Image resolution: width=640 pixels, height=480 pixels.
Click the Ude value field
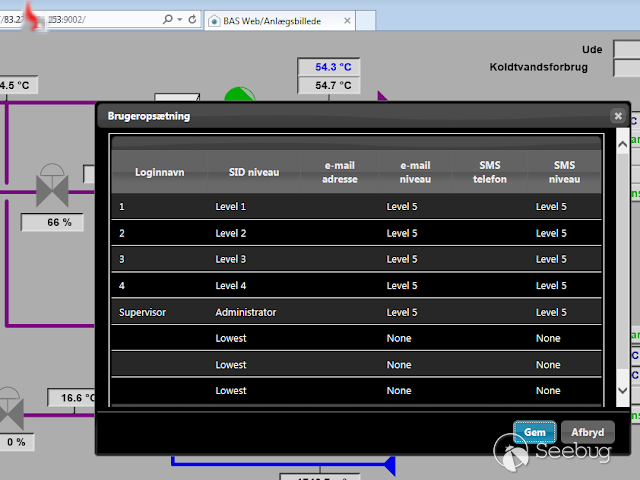627,49
